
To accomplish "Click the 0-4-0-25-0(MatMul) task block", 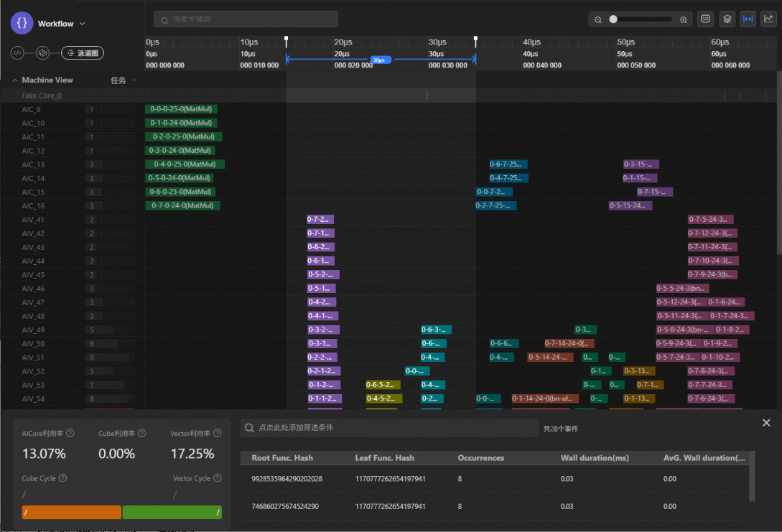I will (185, 164).
